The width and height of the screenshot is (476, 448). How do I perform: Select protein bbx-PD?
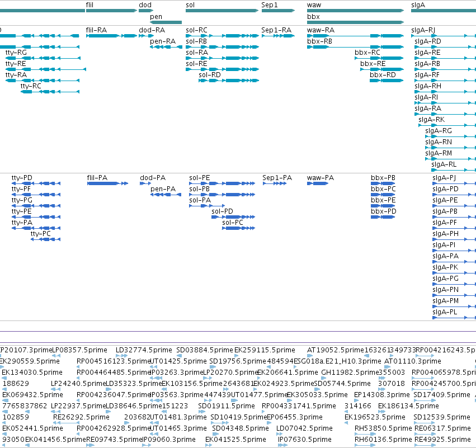coord(383,217)
